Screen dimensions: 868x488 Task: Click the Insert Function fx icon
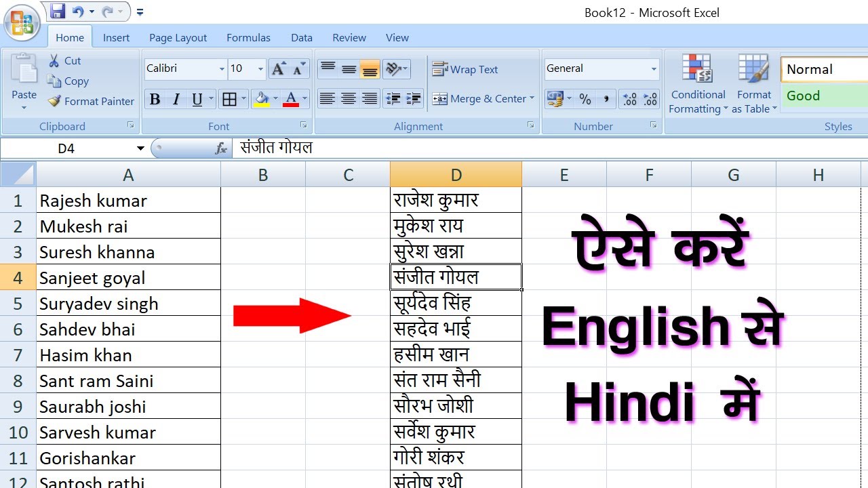click(221, 148)
